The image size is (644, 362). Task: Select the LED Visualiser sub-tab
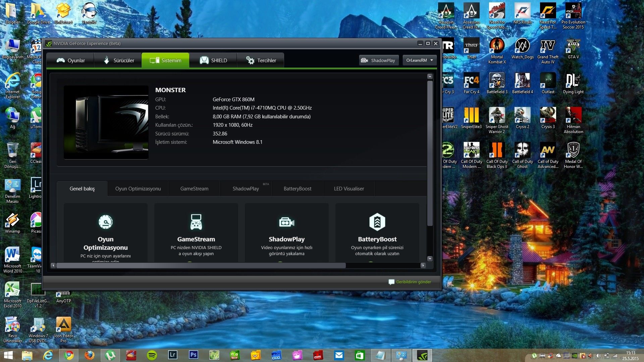349,189
